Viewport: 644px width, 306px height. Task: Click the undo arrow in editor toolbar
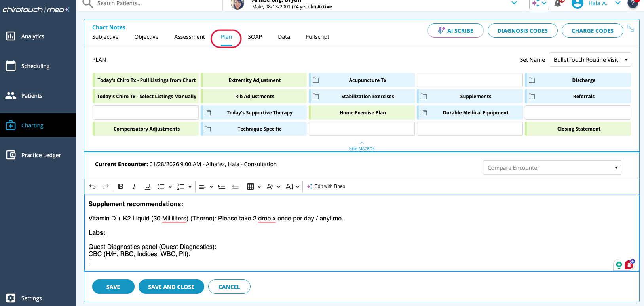[x=92, y=186]
